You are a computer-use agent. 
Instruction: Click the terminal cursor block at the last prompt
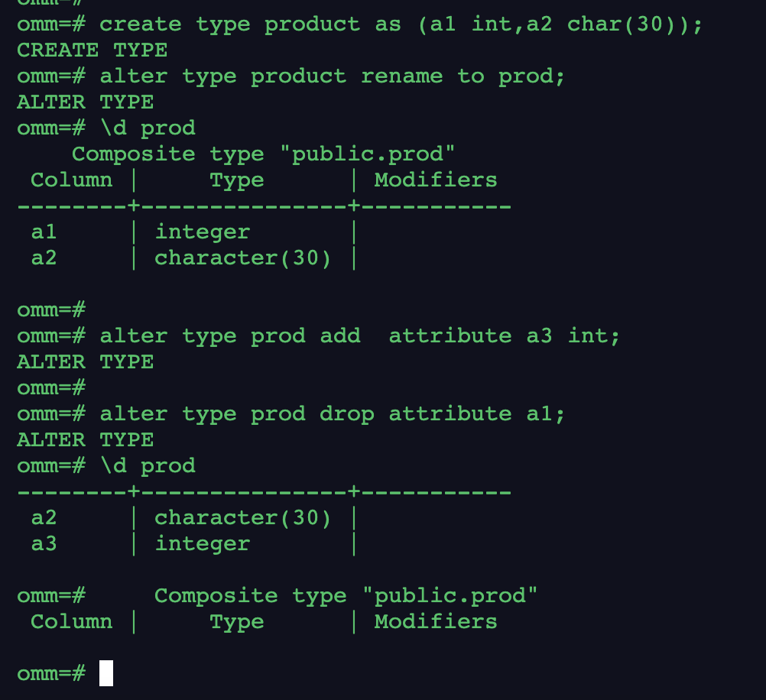pyautogui.click(x=106, y=673)
